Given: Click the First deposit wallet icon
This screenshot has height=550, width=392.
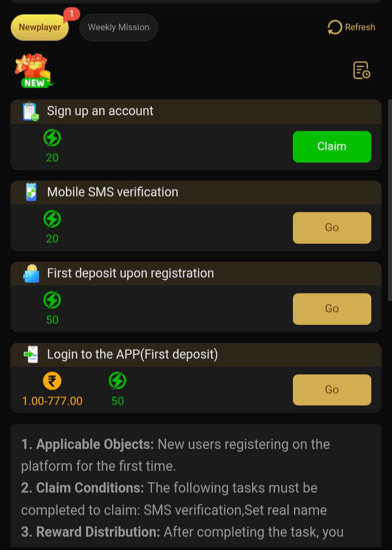Looking at the screenshot, I should pyautogui.click(x=32, y=273).
